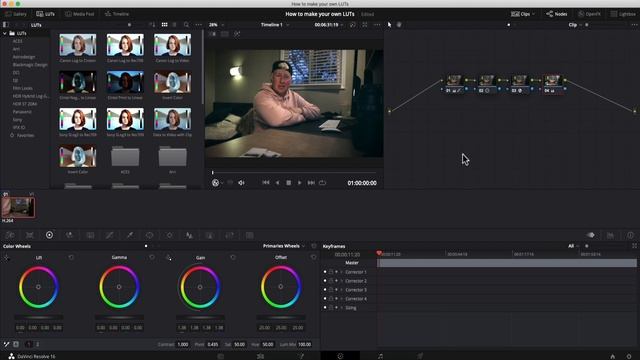Open the Power Window palette

pyautogui.click(x=149, y=235)
